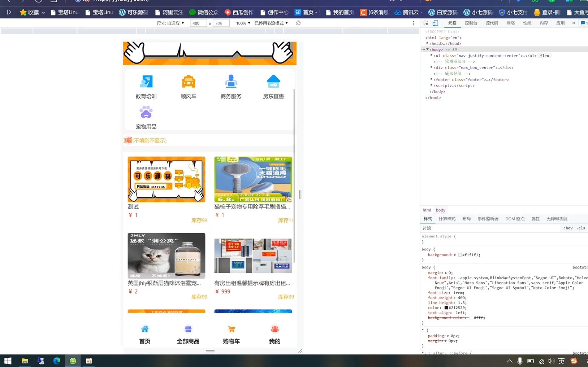The height and width of the screenshot is (367, 588).
Task: Open the 商务服务 category icon
Action: [x=231, y=82]
